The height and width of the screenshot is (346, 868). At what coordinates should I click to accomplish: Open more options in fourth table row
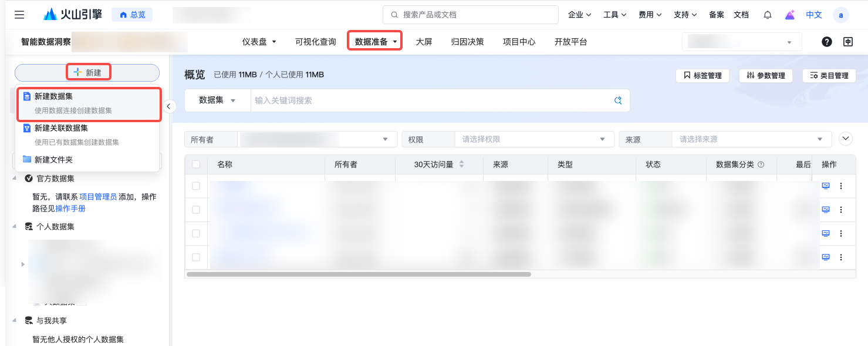point(841,257)
